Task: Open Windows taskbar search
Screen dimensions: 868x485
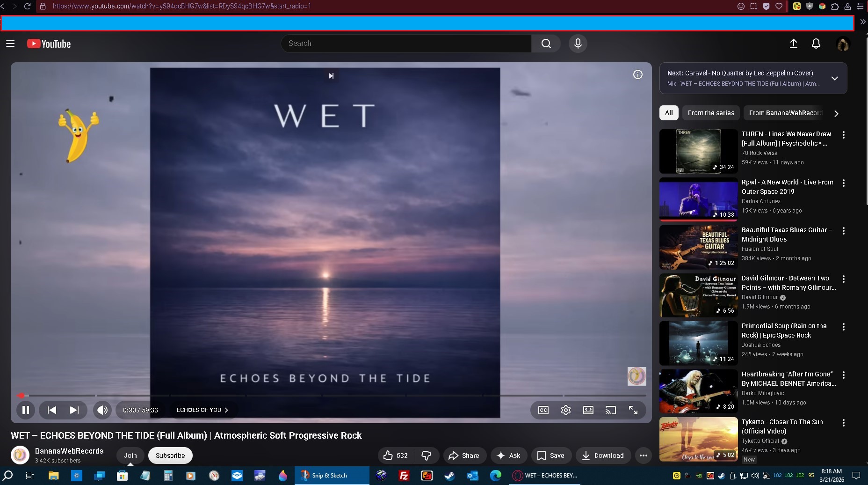Action: point(8,476)
